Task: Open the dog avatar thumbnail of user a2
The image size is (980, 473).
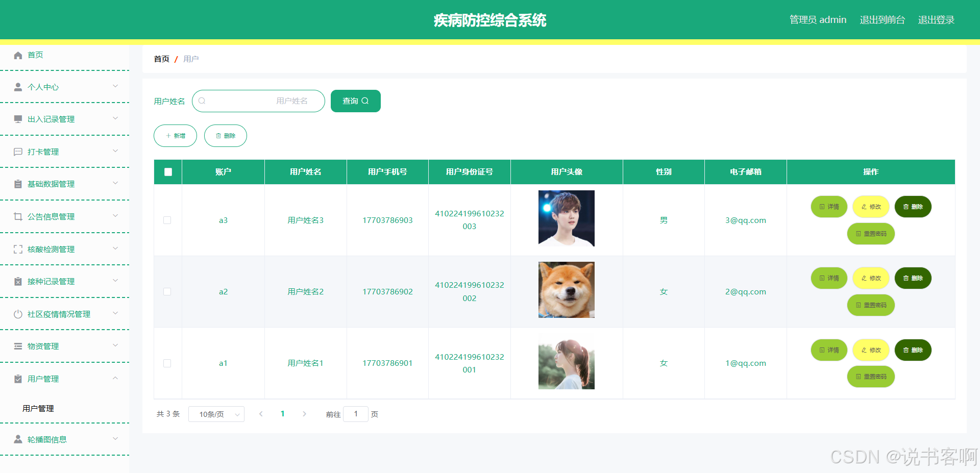Action: point(567,290)
